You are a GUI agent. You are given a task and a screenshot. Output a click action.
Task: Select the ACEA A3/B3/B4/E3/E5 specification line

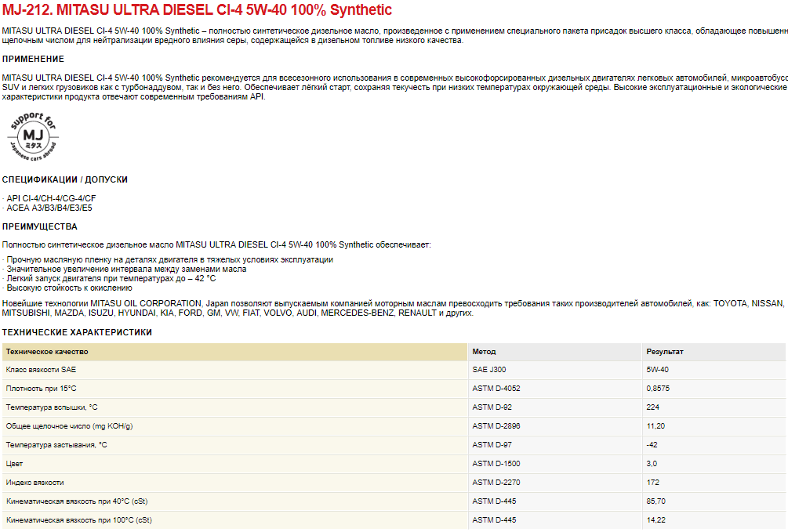pyautogui.click(x=49, y=208)
